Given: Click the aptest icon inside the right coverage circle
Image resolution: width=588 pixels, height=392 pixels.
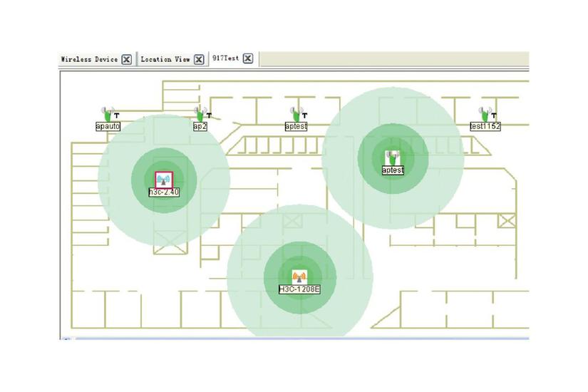Looking at the screenshot, I should 393,158.
